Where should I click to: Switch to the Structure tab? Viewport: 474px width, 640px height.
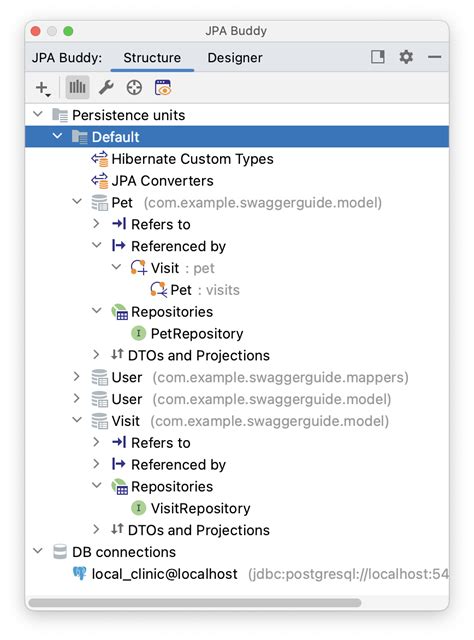pyautogui.click(x=152, y=58)
